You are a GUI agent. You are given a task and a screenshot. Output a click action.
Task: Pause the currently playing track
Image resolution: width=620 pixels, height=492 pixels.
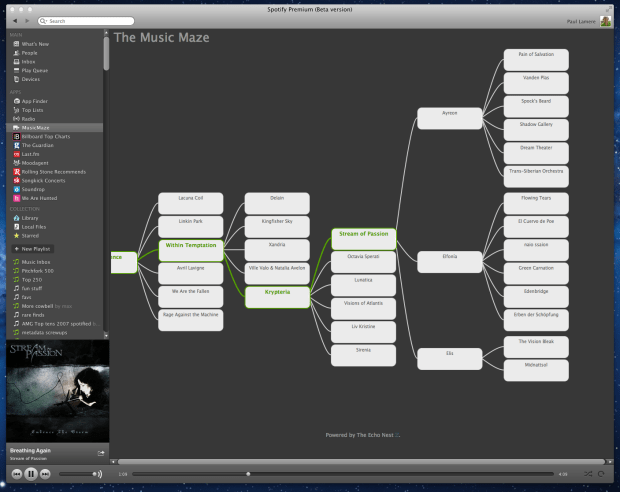[x=31, y=473]
